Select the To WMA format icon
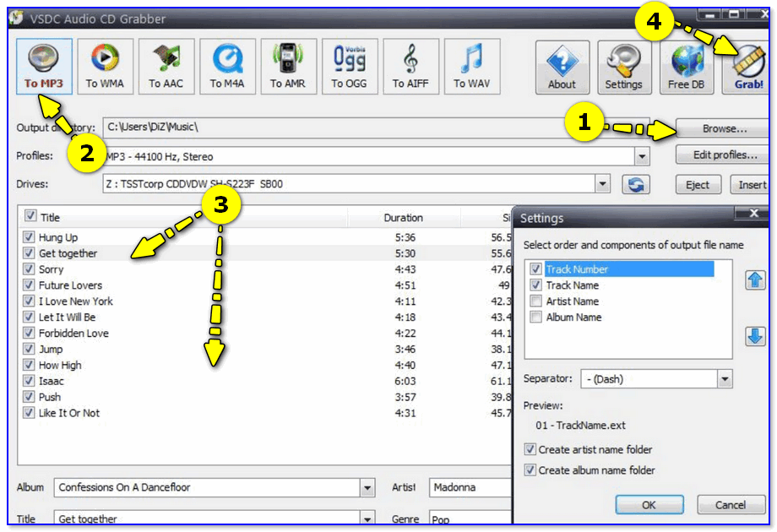Image resolution: width=777 pixels, height=532 pixels. tap(106, 66)
